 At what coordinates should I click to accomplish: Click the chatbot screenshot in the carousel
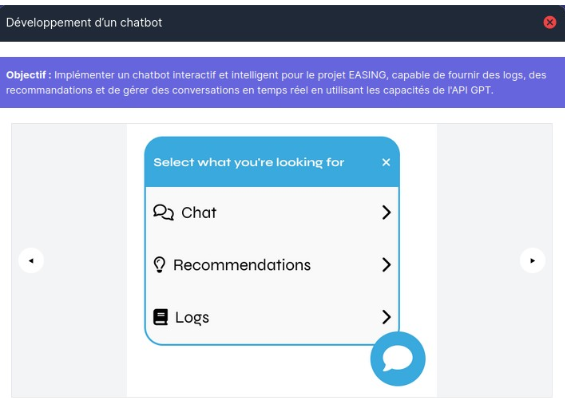[282, 260]
